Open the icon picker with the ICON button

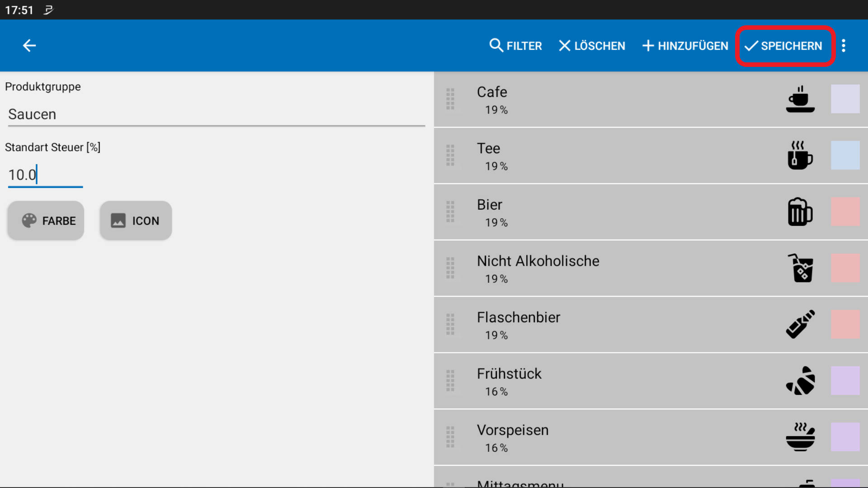(x=135, y=221)
